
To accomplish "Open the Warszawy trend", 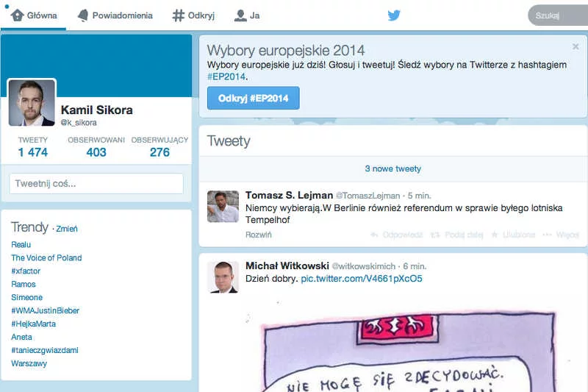I will coord(29,363).
